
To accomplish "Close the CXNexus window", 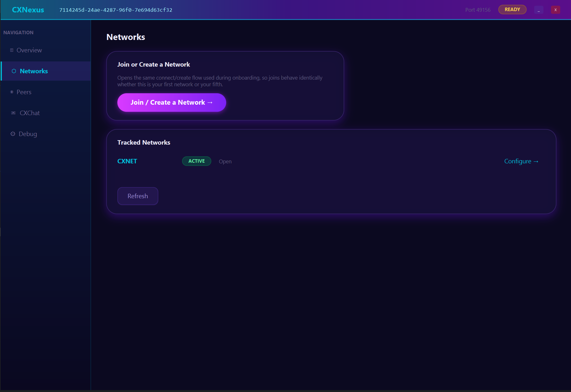I will [555, 10].
